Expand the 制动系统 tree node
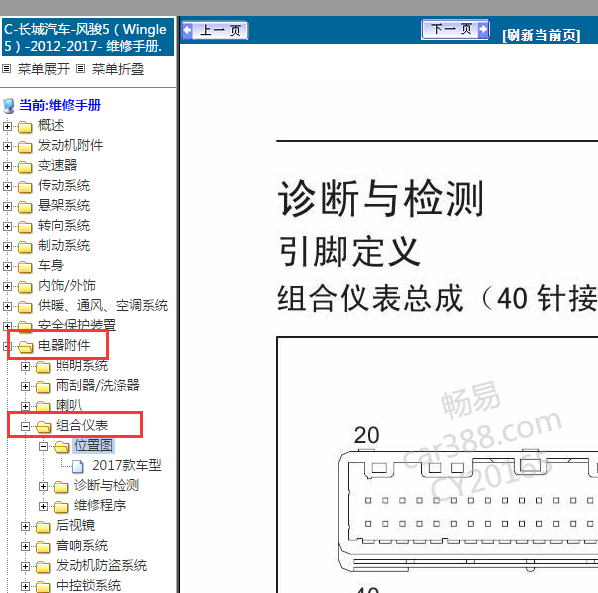Image resolution: width=598 pixels, height=593 pixels. click(x=7, y=246)
